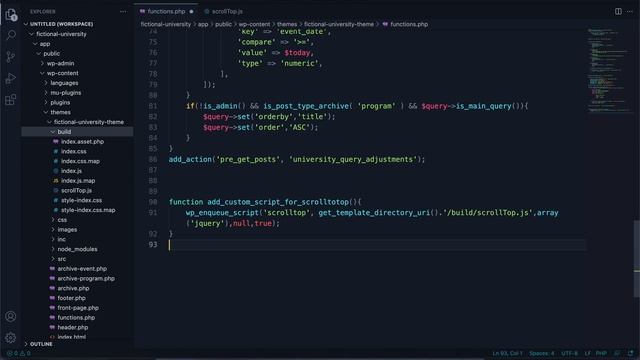Expand the inc folder
Viewport: 640px width, 360px height.
coord(62,240)
